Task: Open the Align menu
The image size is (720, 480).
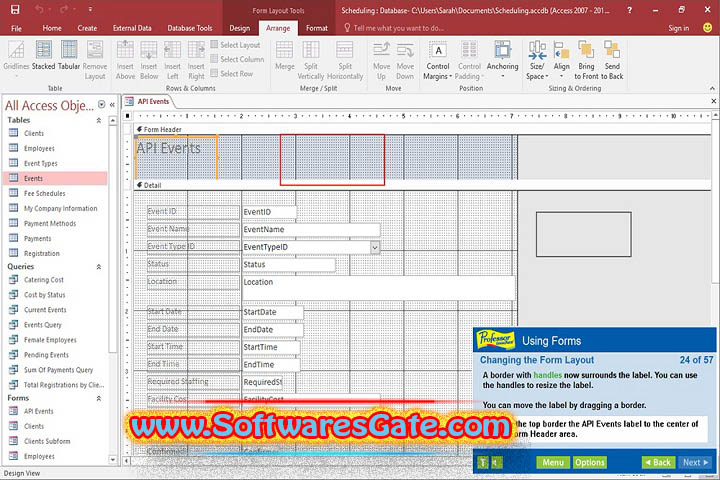Action: click(561, 59)
